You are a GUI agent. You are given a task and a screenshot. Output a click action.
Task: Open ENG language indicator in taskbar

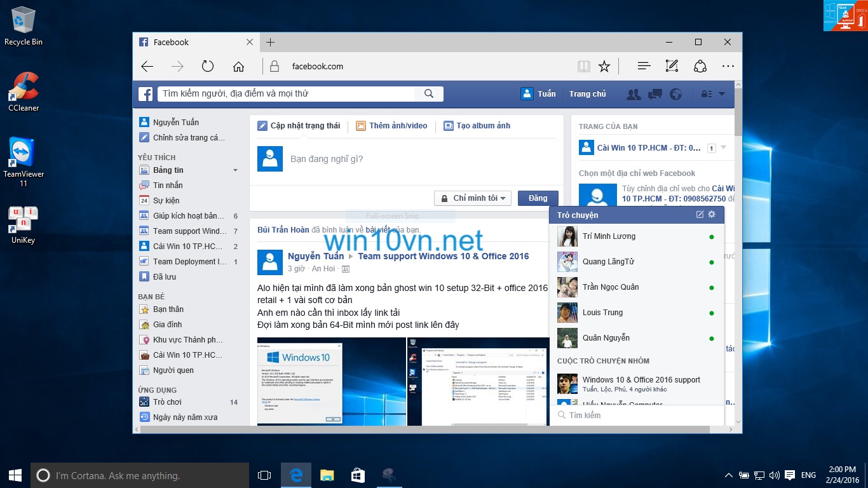click(x=808, y=475)
